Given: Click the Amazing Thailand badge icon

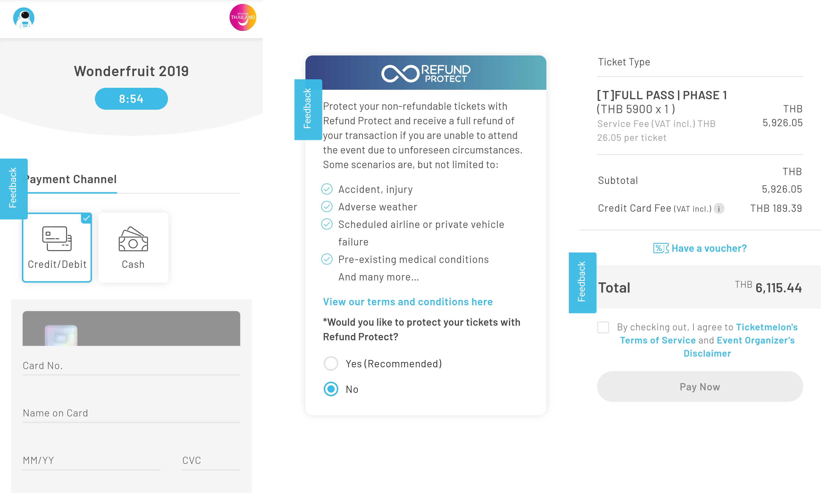Looking at the screenshot, I should (x=243, y=18).
